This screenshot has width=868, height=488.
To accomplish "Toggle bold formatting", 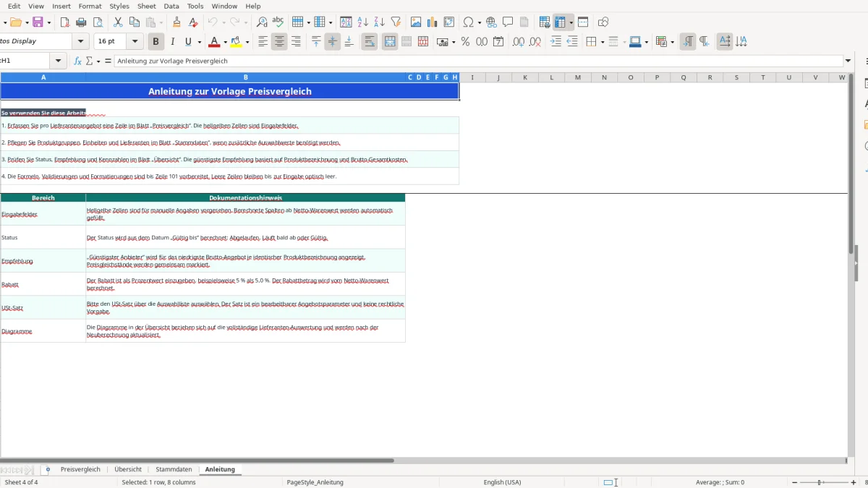I will point(156,42).
